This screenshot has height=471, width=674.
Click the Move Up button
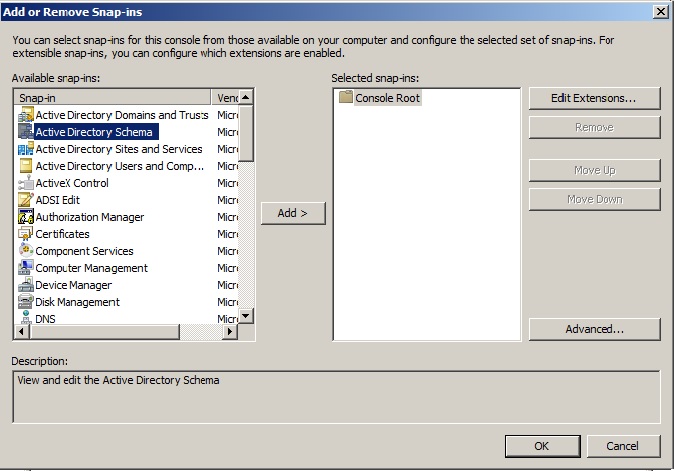coord(594,170)
